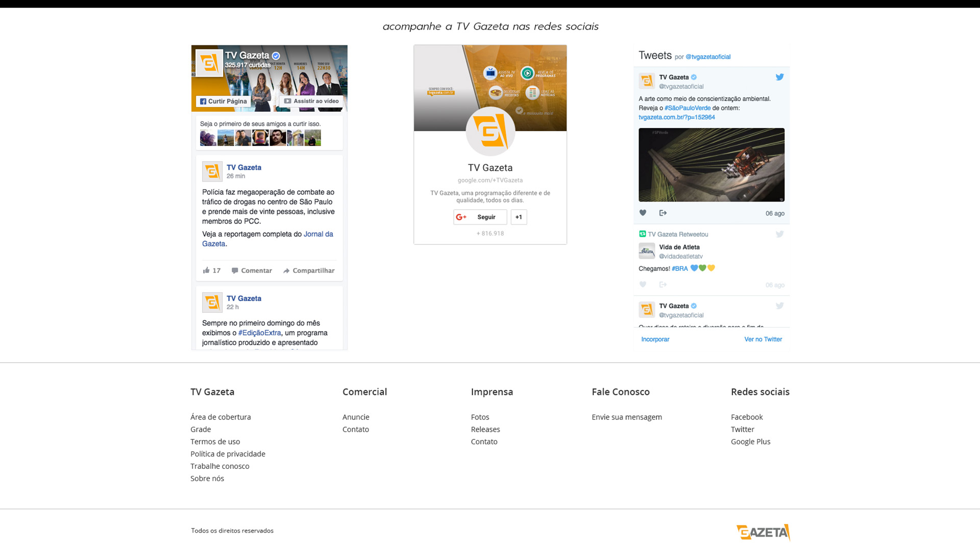Click the Facebook verified badge beside TV Gazeta
Image resolution: width=980 pixels, height=551 pixels.
click(x=276, y=56)
